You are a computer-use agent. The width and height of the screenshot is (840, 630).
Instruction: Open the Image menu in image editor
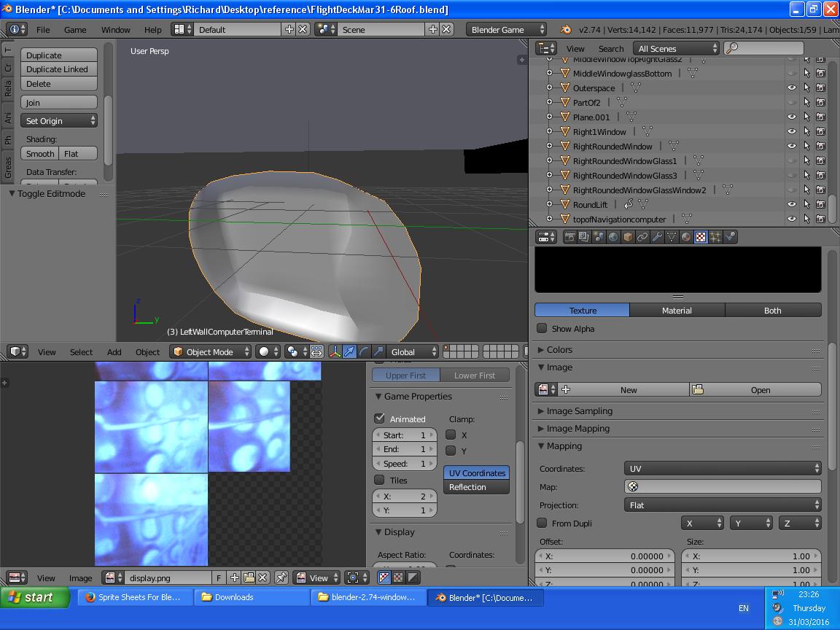point(80,578)
